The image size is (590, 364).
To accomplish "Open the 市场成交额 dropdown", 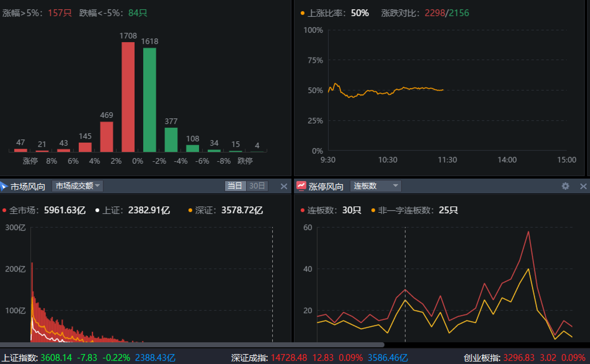I will [x=77, y=186].
